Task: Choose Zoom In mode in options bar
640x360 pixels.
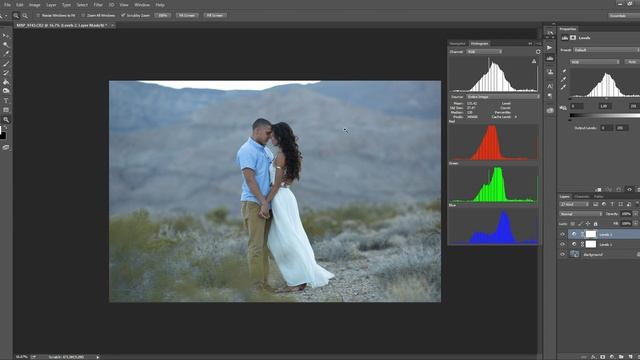Action: [16, 16]
